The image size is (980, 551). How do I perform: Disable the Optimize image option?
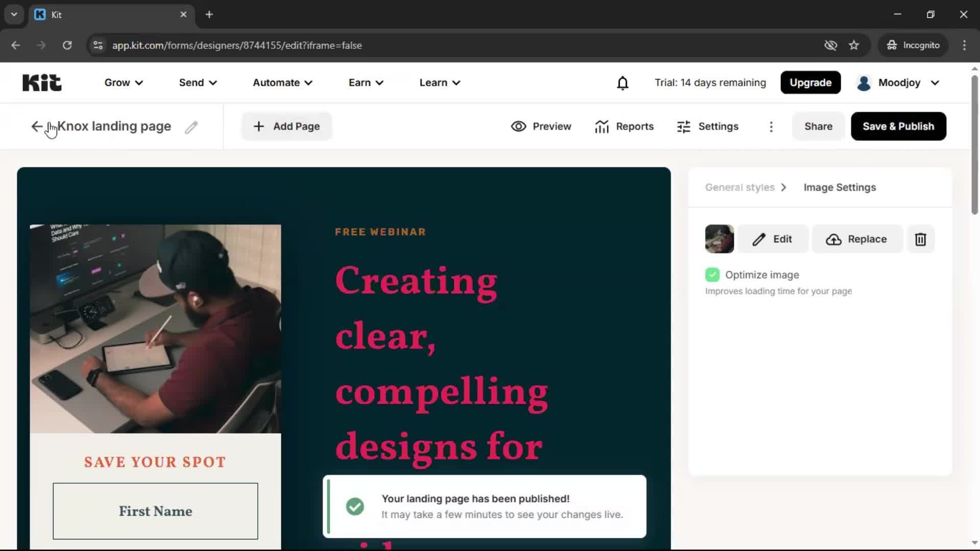click(712, 274)
